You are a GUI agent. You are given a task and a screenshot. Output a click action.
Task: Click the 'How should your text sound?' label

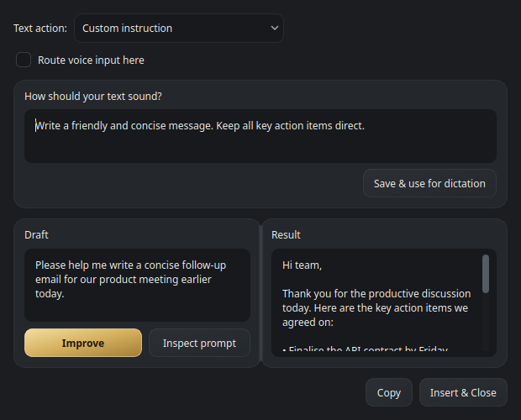93,97
